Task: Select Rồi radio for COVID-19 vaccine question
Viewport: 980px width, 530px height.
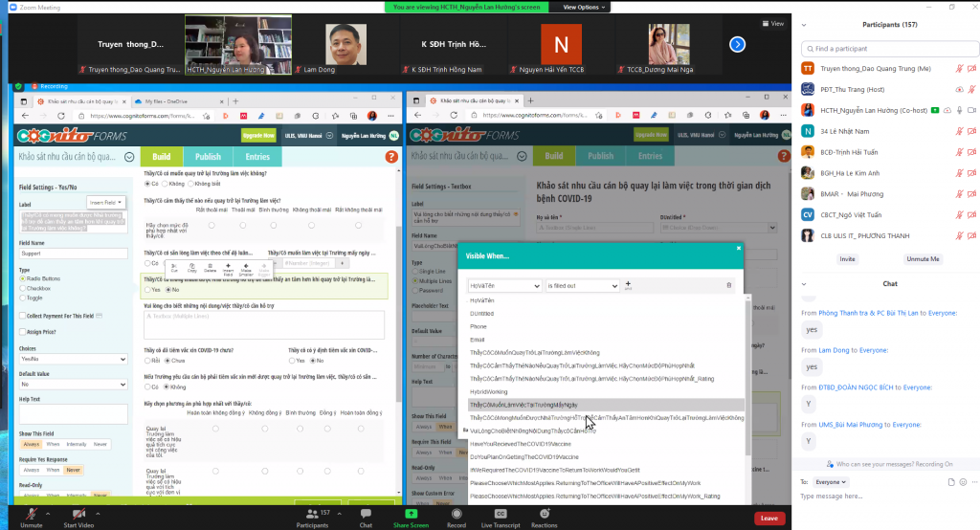Action: (147, 361)
